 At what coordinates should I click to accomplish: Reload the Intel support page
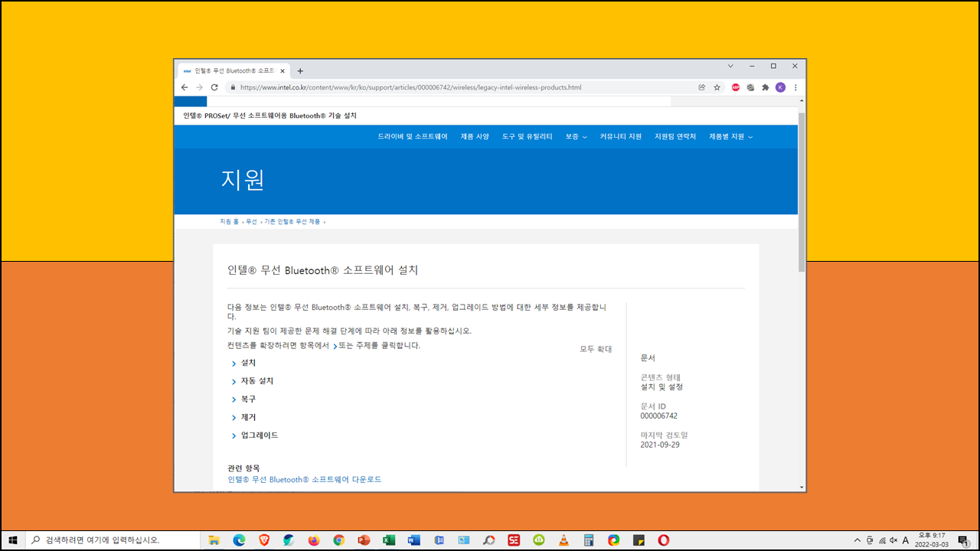tap(214, 87)
